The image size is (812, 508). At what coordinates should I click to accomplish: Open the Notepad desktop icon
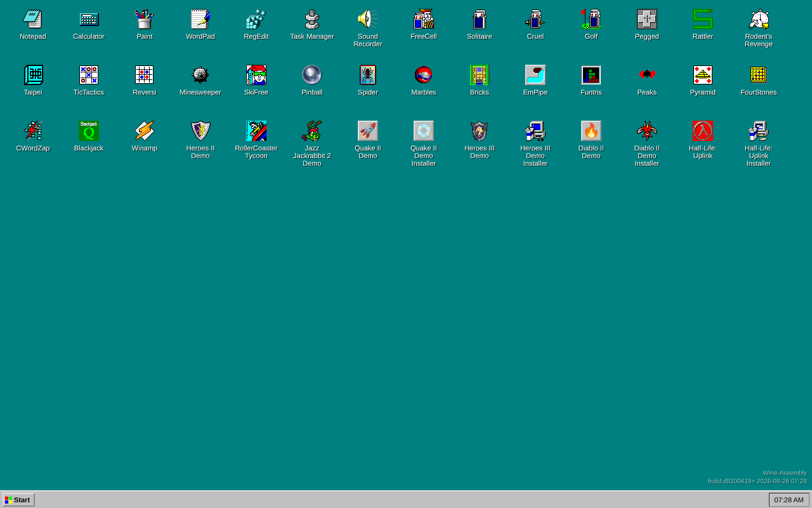[x=33, y=19]
